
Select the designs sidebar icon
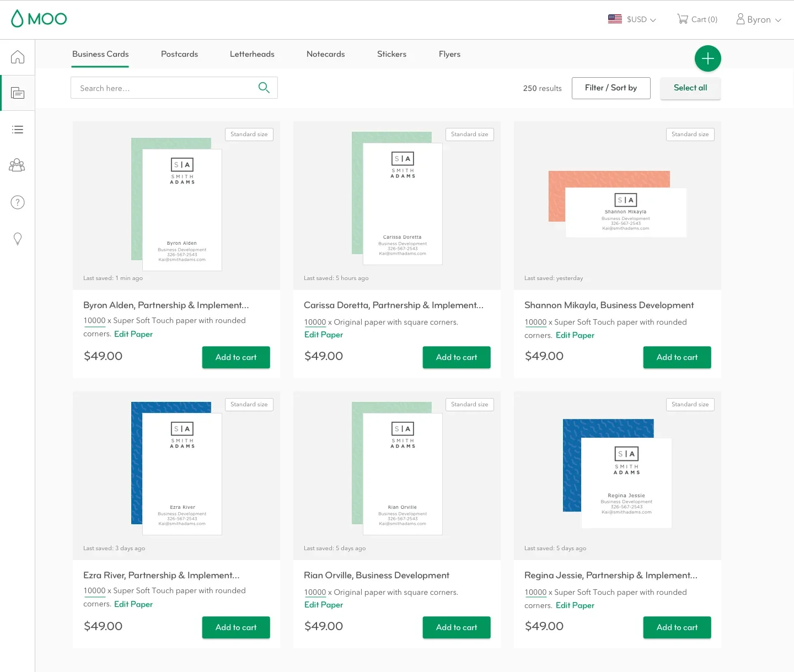[x=18, y=93]
